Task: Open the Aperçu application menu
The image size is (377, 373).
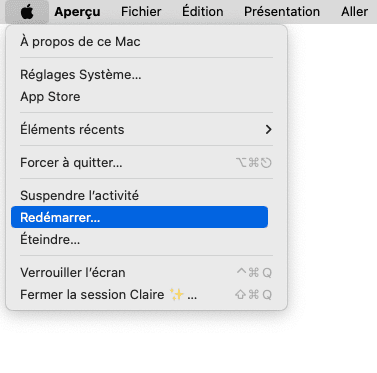Action: click(77, 12)
